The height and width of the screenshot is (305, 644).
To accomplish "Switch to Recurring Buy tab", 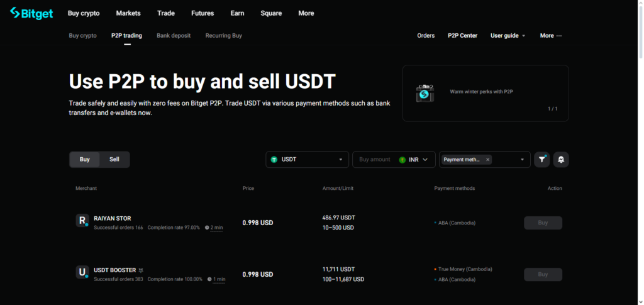I will [223, 36].
